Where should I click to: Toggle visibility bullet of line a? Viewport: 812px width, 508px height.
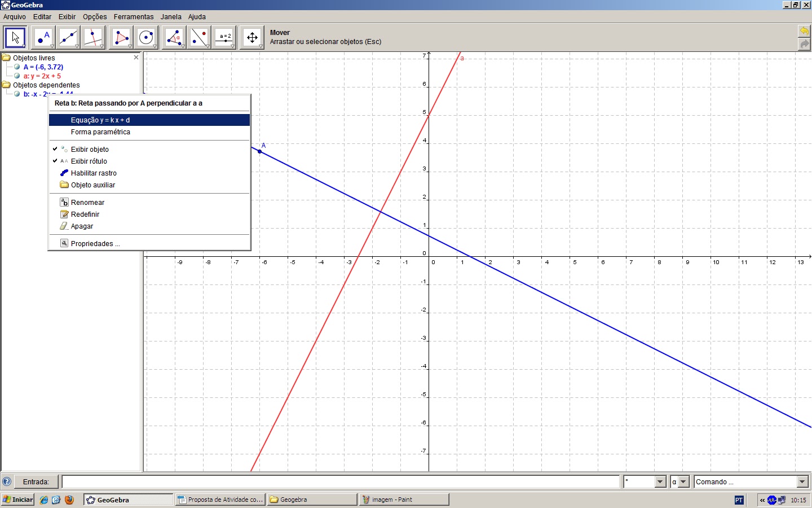[x=17, y=76]
